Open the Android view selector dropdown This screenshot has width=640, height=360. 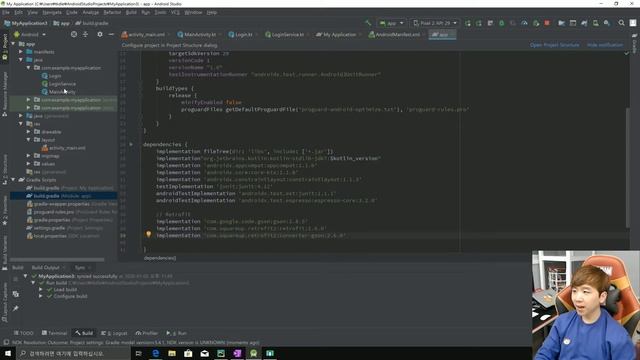30,35
